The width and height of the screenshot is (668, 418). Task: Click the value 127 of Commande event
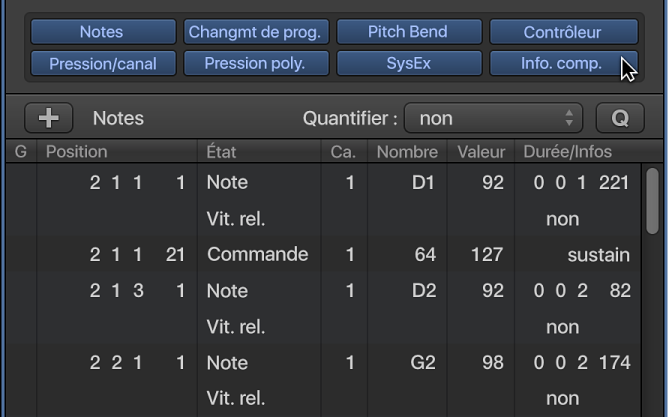click(x=486, y=255)
